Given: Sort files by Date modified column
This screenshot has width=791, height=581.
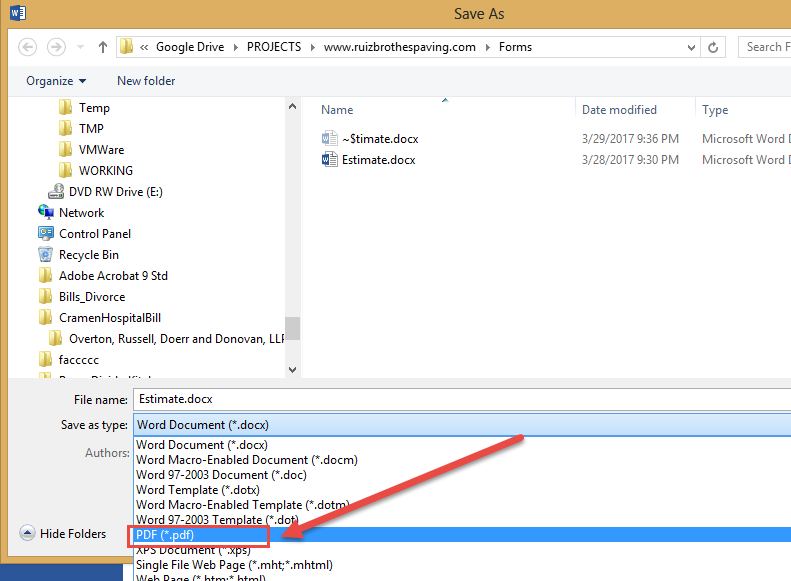Looking at the screenshot, I should pyautogui.click(x=619, y=110).
